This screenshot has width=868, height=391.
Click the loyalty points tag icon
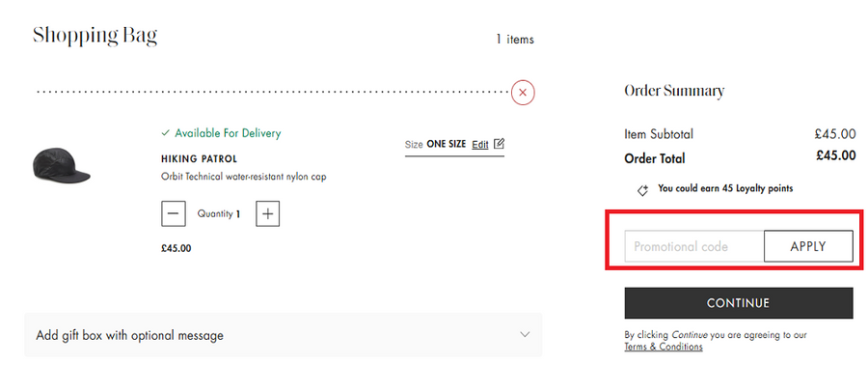pos(643,190)
